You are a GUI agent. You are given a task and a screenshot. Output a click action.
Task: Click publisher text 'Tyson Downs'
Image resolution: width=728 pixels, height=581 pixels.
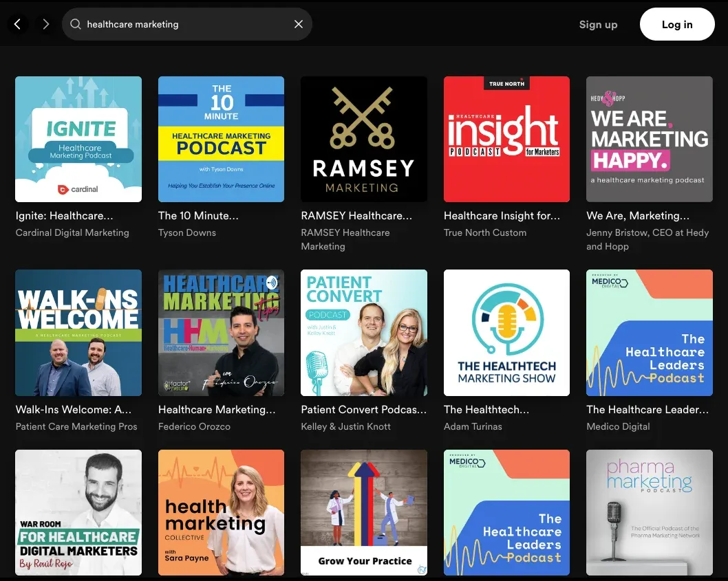[187, 232]
